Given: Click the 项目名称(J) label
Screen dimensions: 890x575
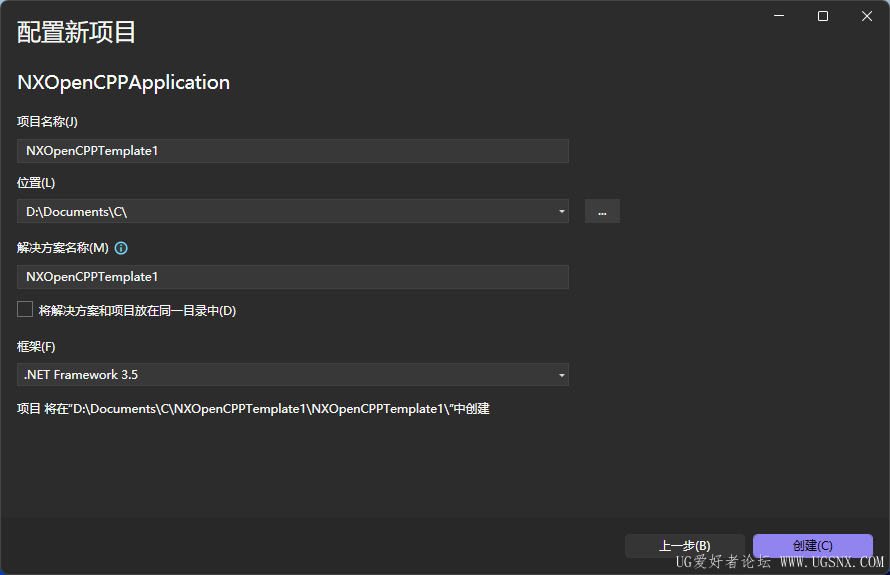Looking at the screenshot, I should pyautogui.click(x=47, y=121).
